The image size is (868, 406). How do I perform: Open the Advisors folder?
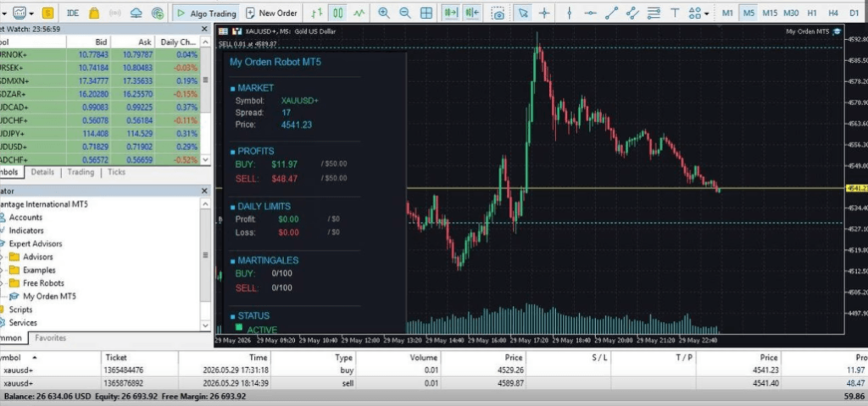pos(37,257)
